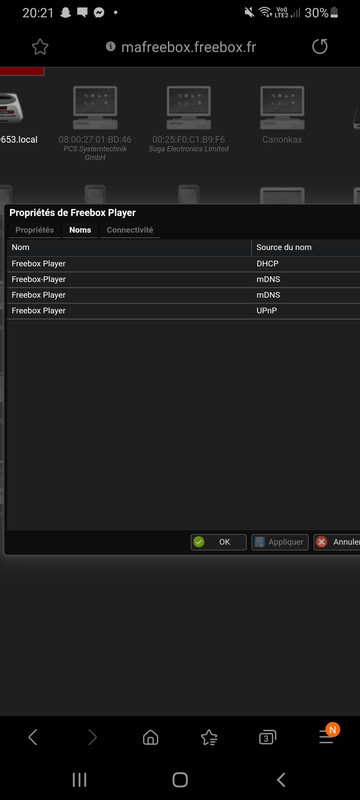Cancel the dialog with Annuler
The image size is (360, 800).
coord(337,542)
